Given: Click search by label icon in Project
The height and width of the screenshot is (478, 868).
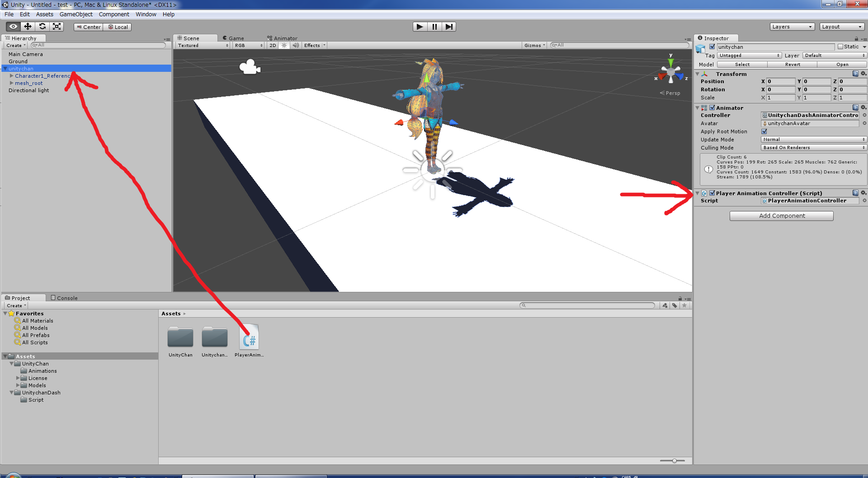Looking at the screenshot, I should coord(675,305).
